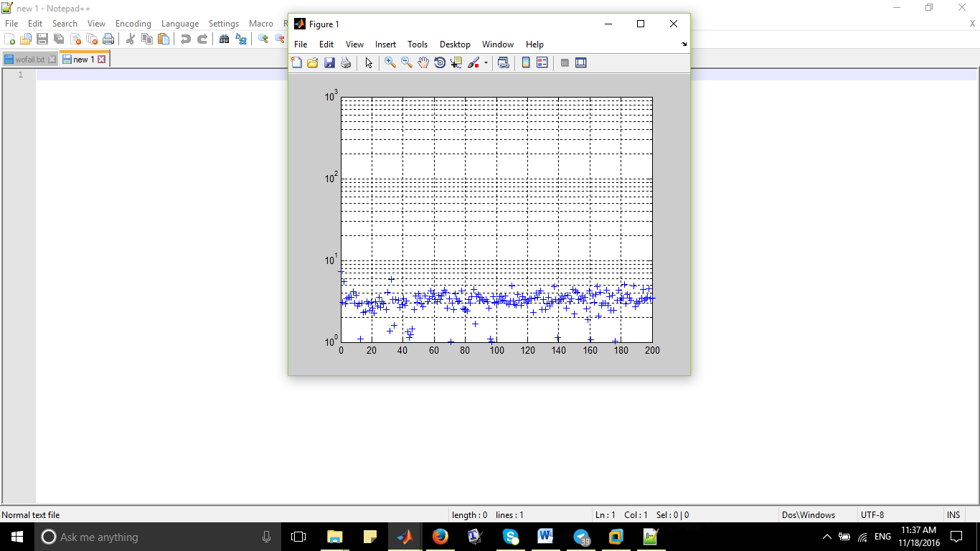Viewport: 980px width, 551px height.
Task: Click Open File icon in Figure 1 toolbar
Action: click(313, 63)
